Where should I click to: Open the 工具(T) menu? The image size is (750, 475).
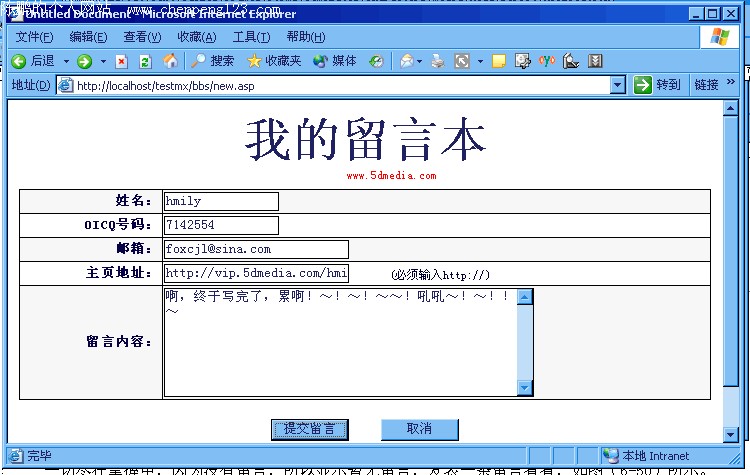[252, 37]
